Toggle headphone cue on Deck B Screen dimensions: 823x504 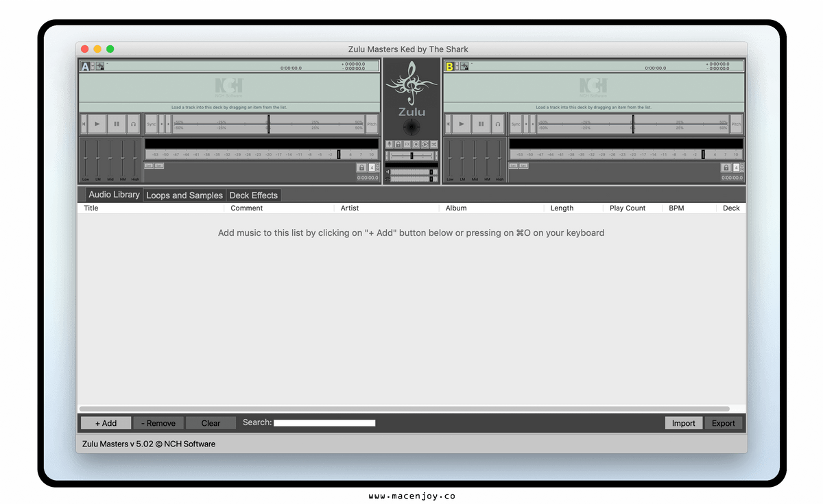click(498, 124)
